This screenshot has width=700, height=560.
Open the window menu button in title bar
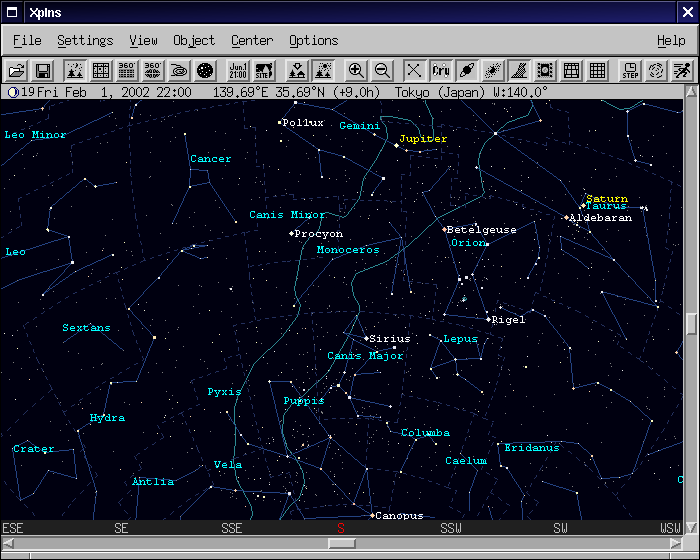click(x=12, y=12)
